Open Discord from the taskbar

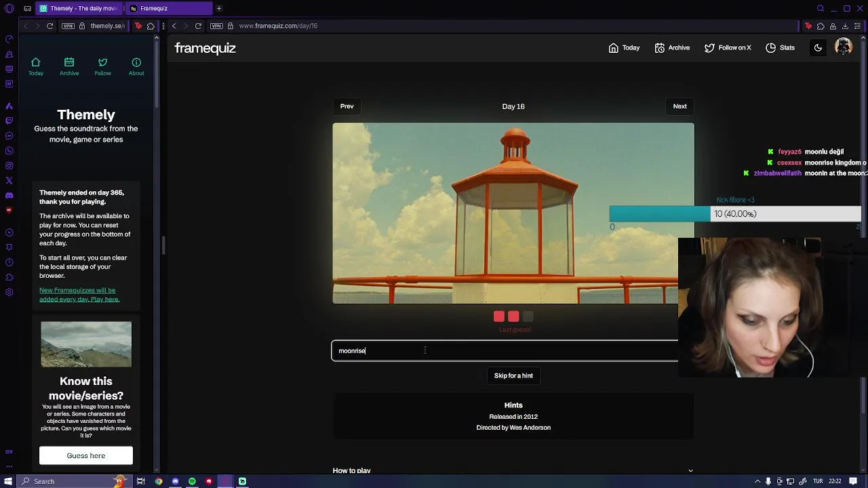tap(176, 481)
